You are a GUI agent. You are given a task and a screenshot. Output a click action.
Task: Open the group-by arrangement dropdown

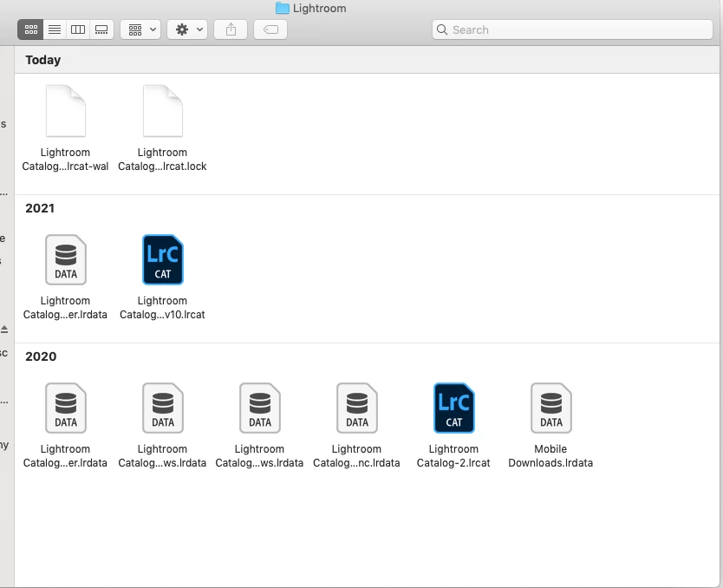(140, 30)
